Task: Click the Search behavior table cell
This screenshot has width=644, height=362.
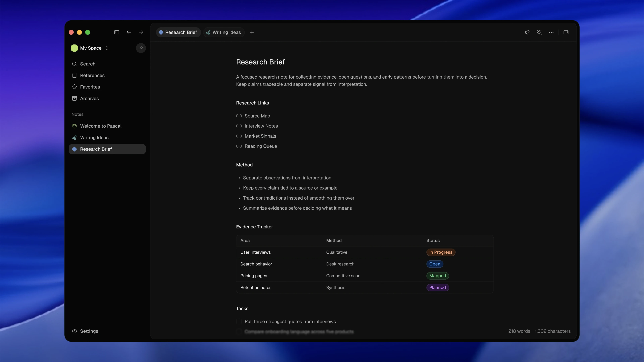Action: [256, 264]
